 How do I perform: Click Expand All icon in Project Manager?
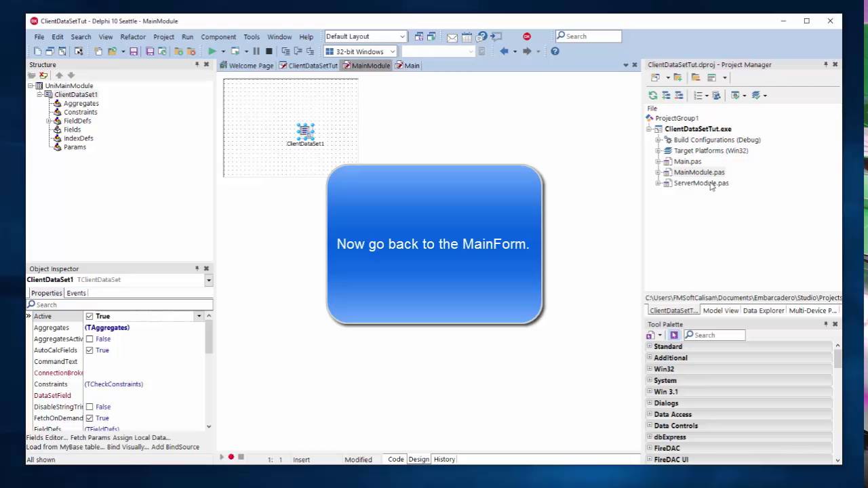coord(666,96)
